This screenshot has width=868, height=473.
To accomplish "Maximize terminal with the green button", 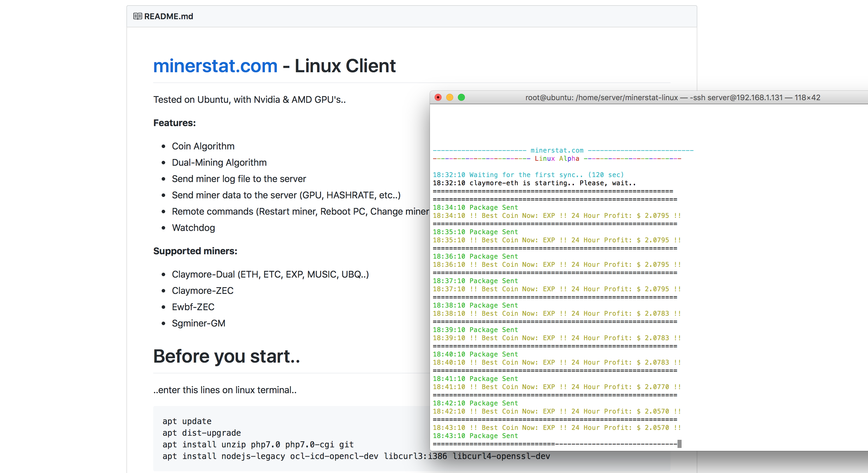I will [461, 97].
